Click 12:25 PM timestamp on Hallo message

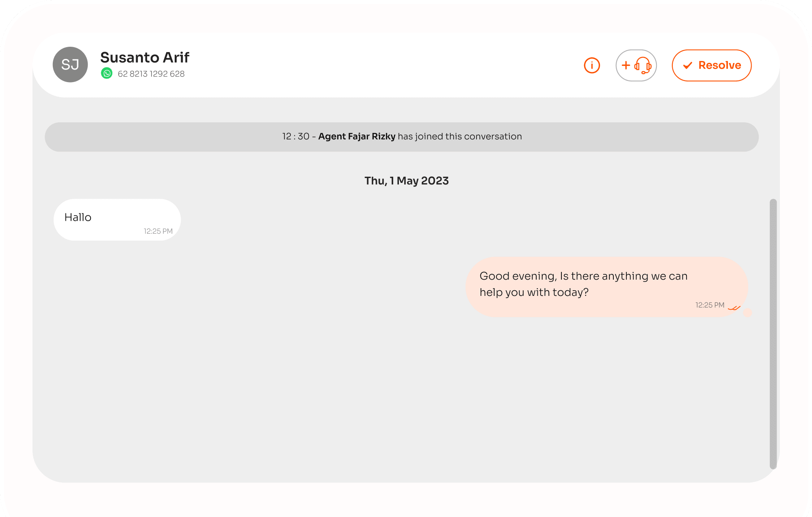coord(158,231)
